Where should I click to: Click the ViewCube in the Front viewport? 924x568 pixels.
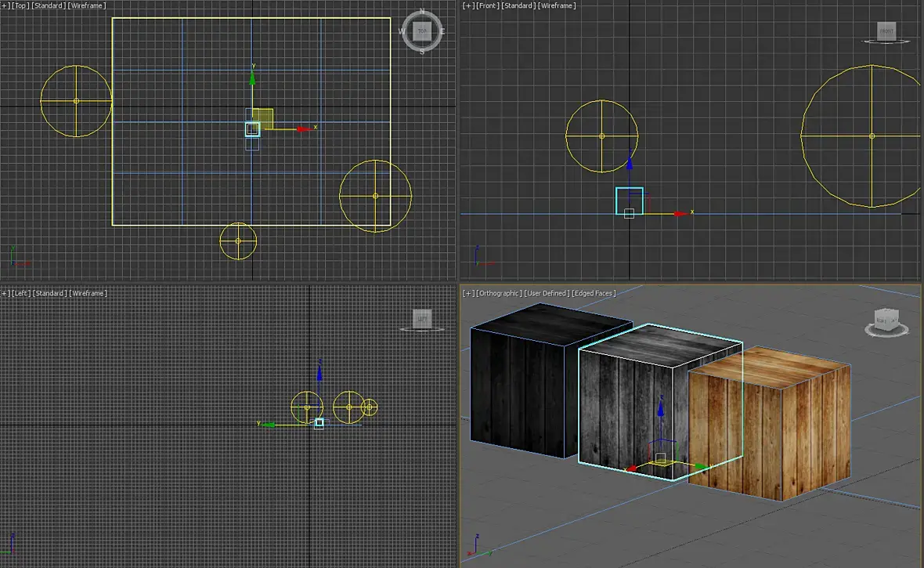886,32
